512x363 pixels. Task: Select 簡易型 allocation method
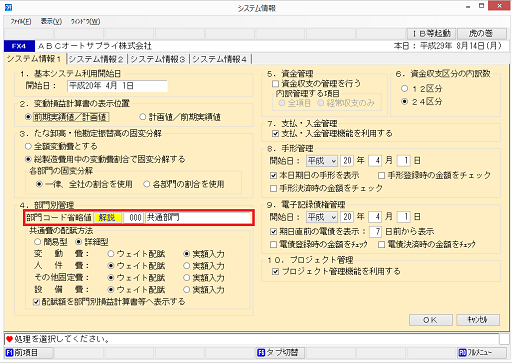coord(51,242)
